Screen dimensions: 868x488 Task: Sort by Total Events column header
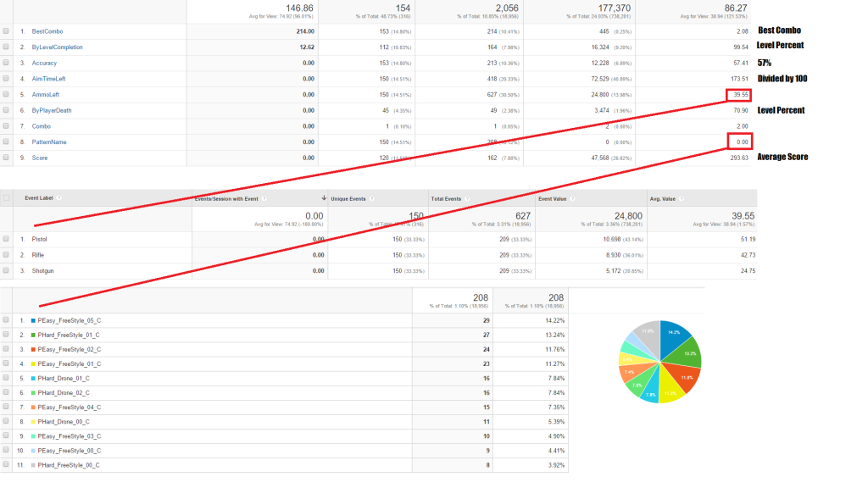point(446,198)
